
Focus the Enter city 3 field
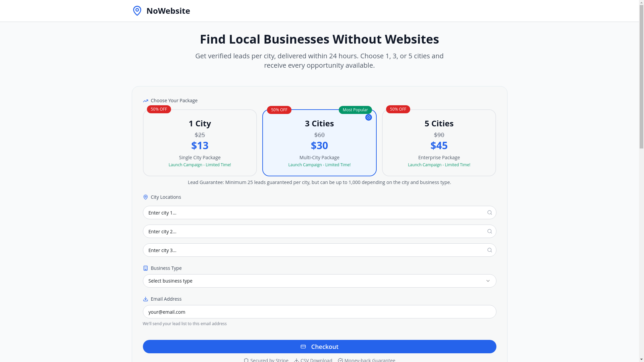tap(319, 250)
